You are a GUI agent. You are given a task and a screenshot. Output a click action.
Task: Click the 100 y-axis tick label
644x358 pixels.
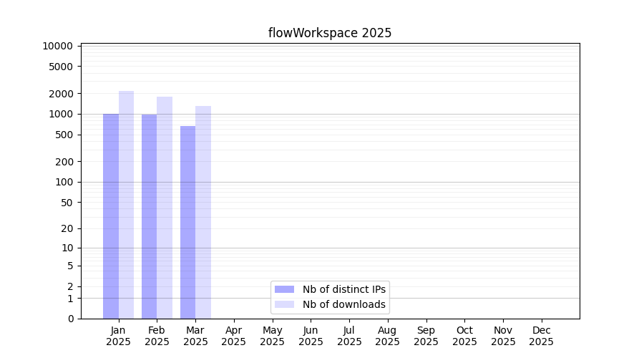tap(63, 182)
